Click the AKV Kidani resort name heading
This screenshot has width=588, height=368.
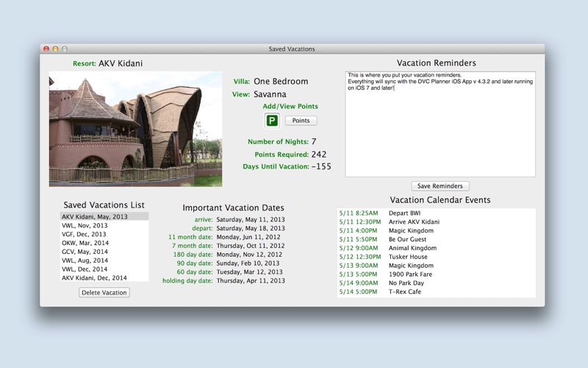pyautogui.click(x=121, y=63)
